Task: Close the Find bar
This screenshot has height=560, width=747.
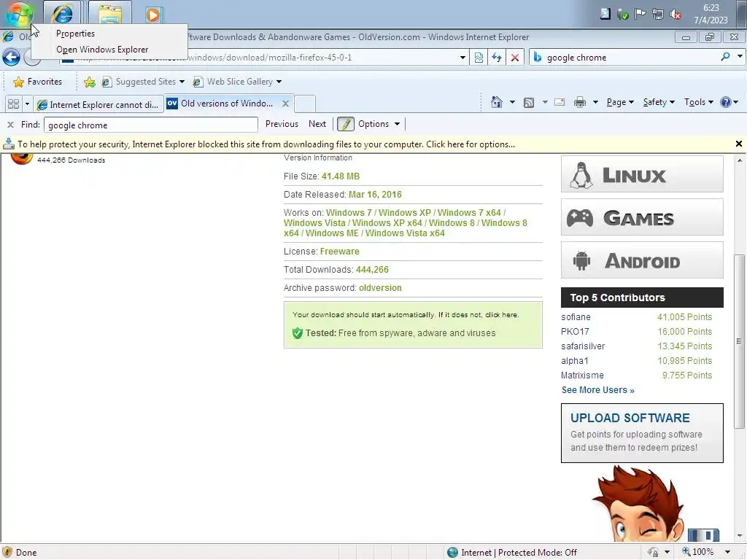Action: pos(10,125)
